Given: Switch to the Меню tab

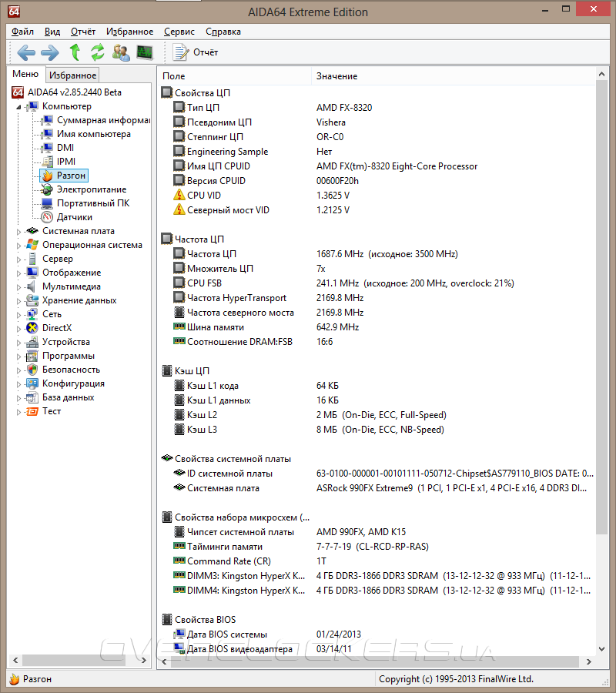Looking at the screenshot, I should point(25,74).
